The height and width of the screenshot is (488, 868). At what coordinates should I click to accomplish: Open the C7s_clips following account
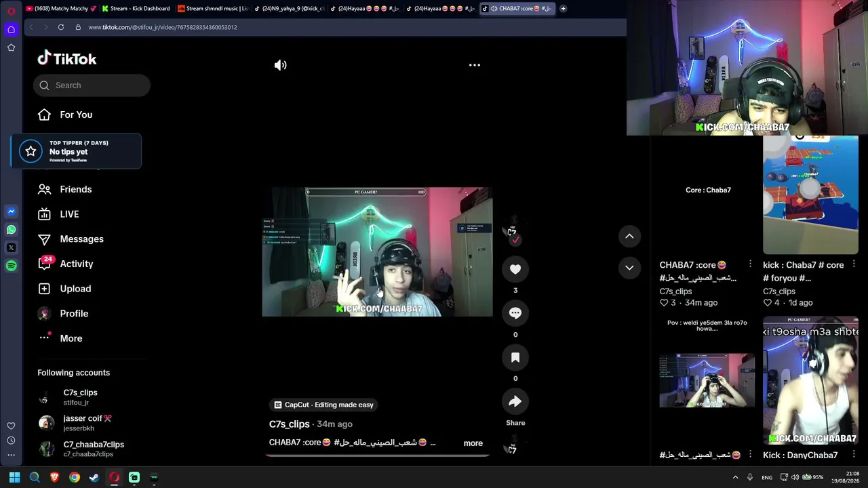80,397
